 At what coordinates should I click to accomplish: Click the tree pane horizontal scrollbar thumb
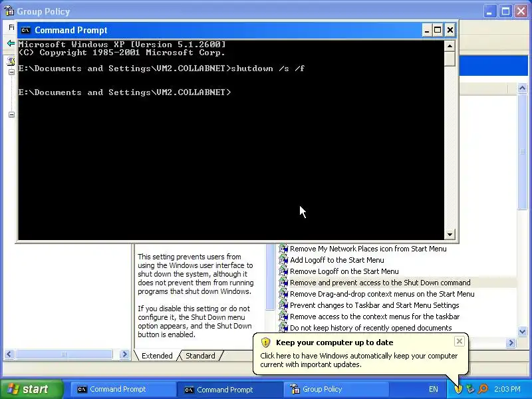click(x=63, y=354)
